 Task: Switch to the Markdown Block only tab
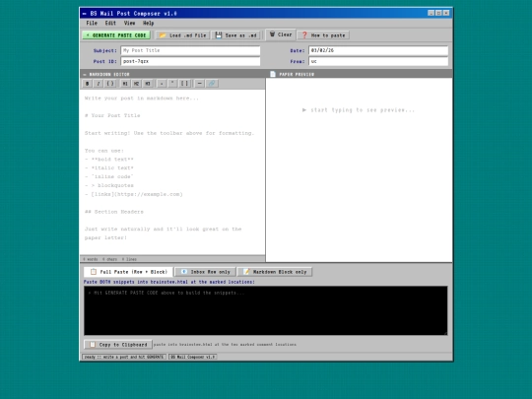click(275, 272)
